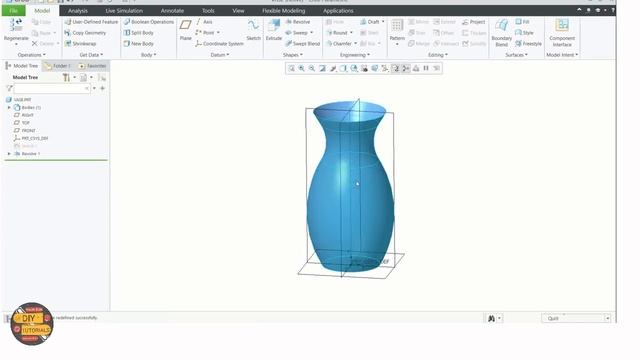Switch to the Applications tab

click(x=338, y=11)
